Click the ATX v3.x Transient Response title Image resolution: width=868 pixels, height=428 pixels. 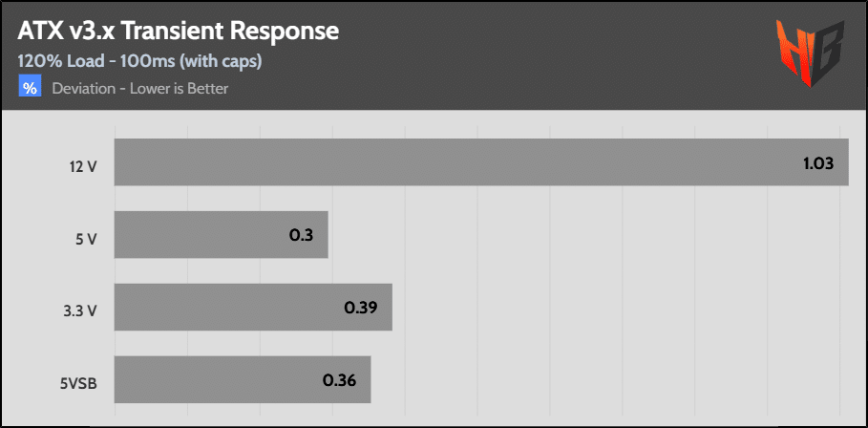[x=179, y=31]
